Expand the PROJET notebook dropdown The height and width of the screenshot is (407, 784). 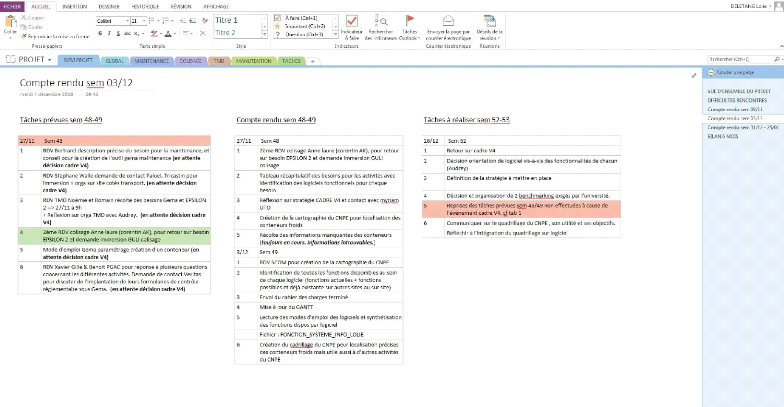coord(49,60)
